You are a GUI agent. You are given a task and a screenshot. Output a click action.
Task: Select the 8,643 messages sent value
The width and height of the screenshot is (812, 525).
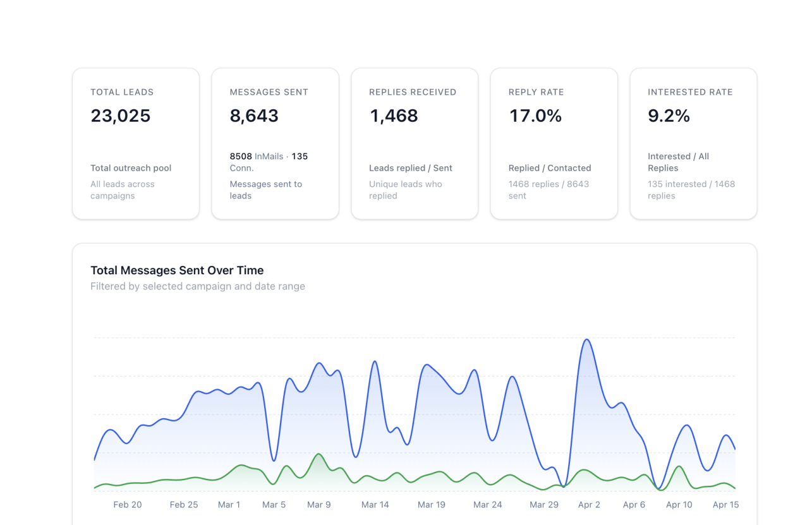254,116
